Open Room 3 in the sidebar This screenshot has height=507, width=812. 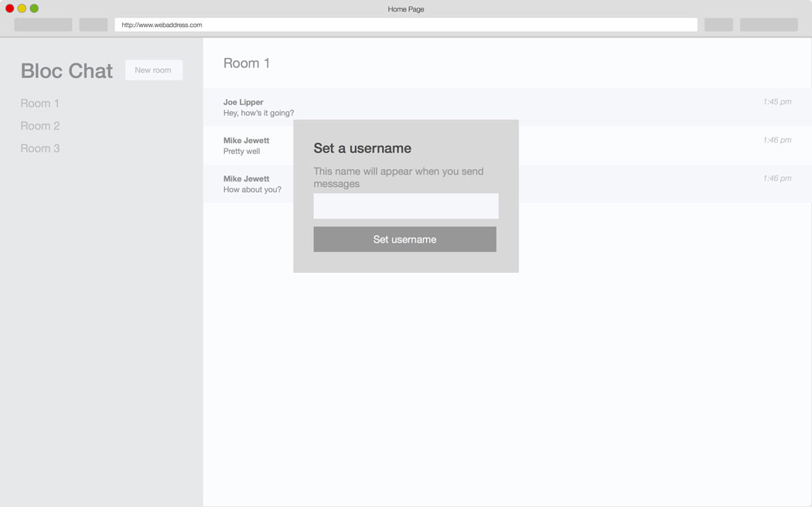tap(40, 148)
